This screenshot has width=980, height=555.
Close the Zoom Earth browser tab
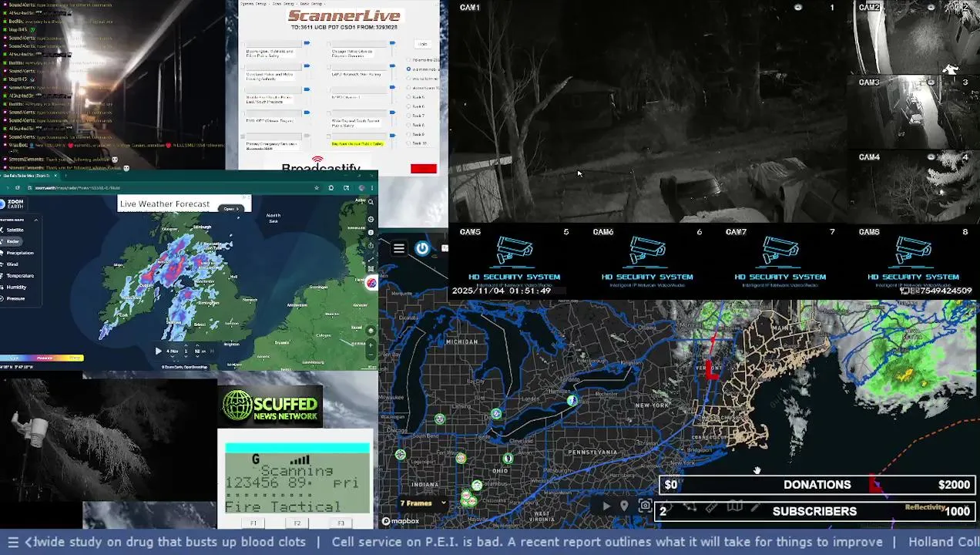point(55,176)
